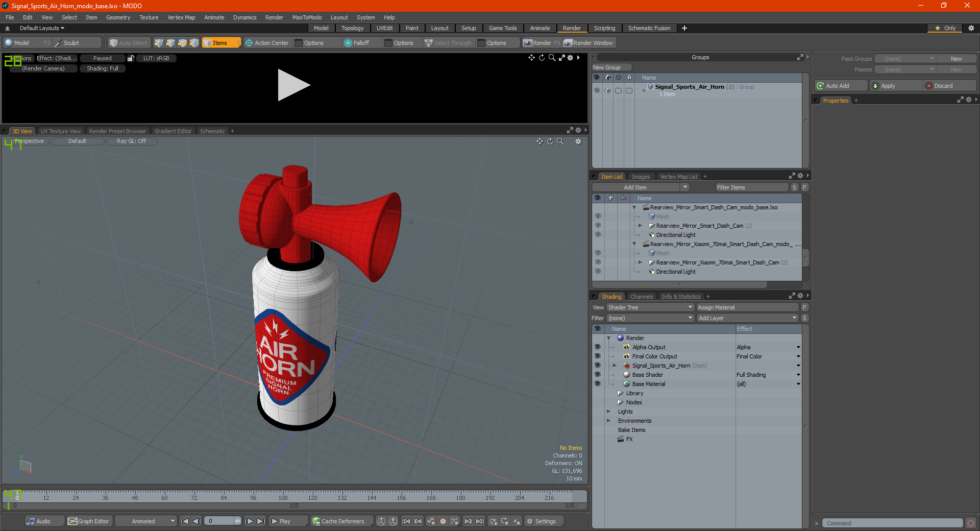The image size is (980, 531).
Task: Click Assign Material button
Action: point(747,307)
